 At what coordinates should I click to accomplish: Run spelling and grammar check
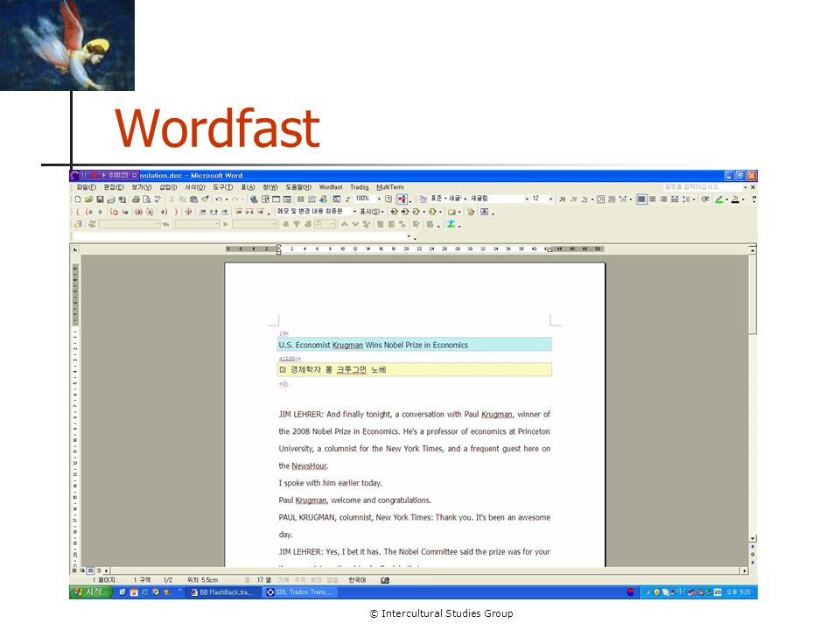[x=157, y=199]
